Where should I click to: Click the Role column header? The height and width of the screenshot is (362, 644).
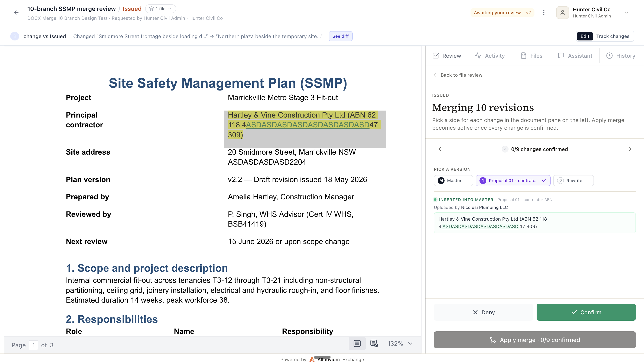(x=74, y=331)
